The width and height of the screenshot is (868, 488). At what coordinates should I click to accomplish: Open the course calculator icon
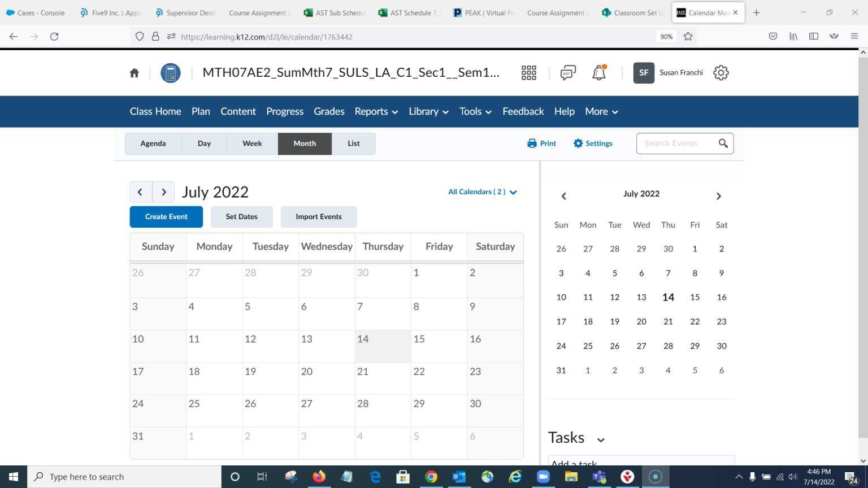click(170, 72)
